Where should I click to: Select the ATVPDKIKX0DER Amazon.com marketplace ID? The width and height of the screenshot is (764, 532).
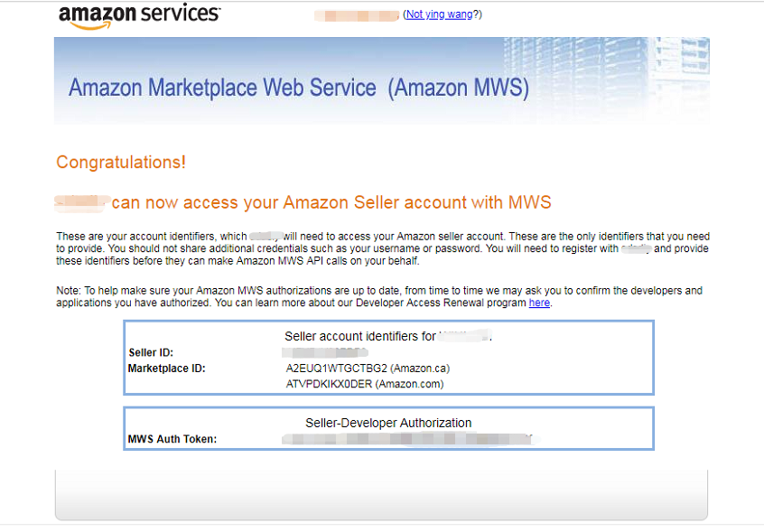tap(365, 384)
